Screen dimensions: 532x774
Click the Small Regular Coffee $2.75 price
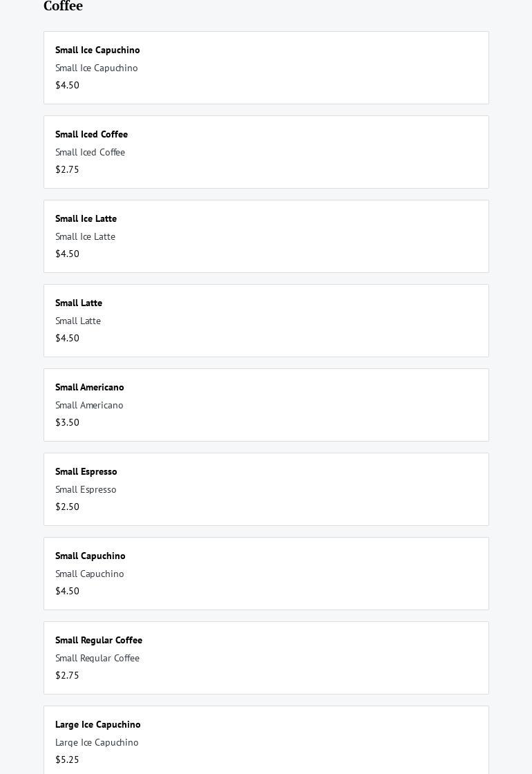coord(67,675)
